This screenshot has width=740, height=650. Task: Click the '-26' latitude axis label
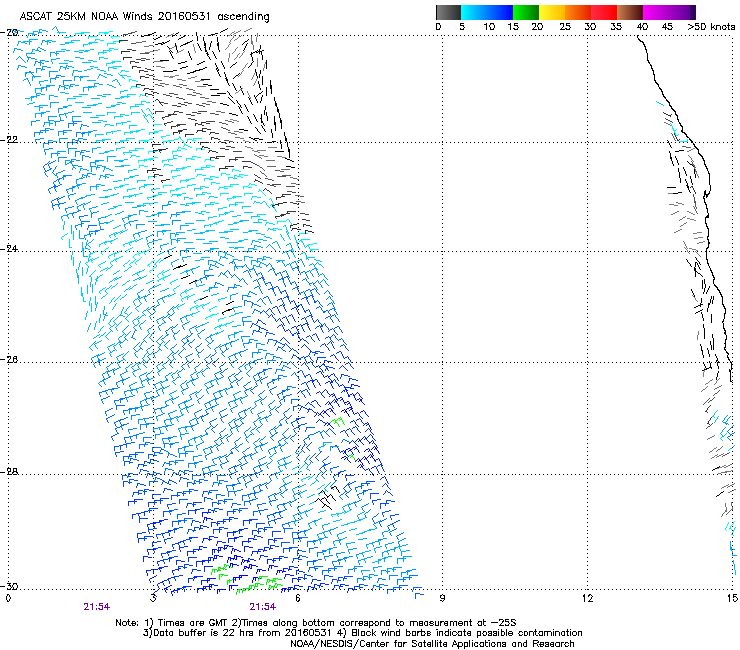[9, 360]
